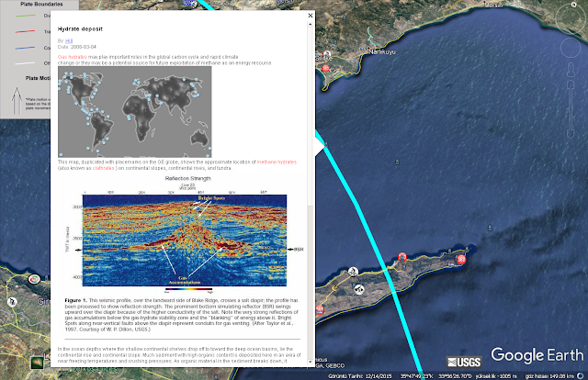Click the blue line in the legend
588x380 pixels.
pos(26,48)
